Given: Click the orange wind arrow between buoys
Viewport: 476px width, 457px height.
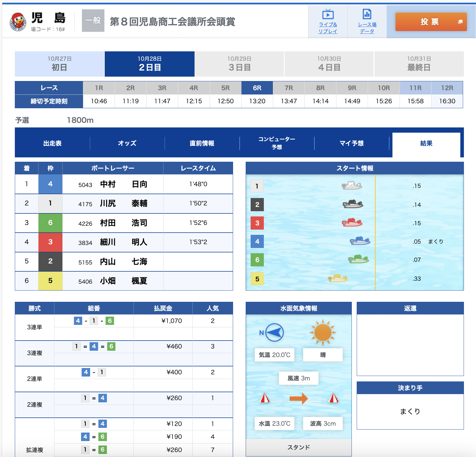Looking at the screenshot, I should (299, 399).
